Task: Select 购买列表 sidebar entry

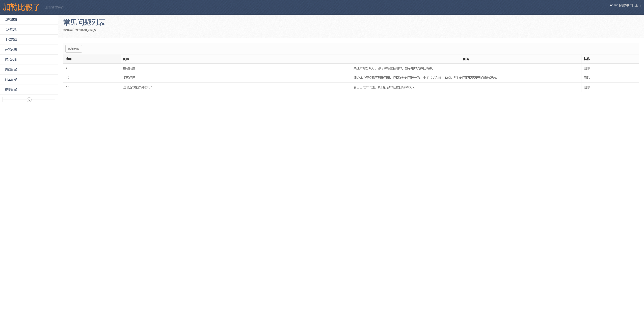Action: point(11,59)
